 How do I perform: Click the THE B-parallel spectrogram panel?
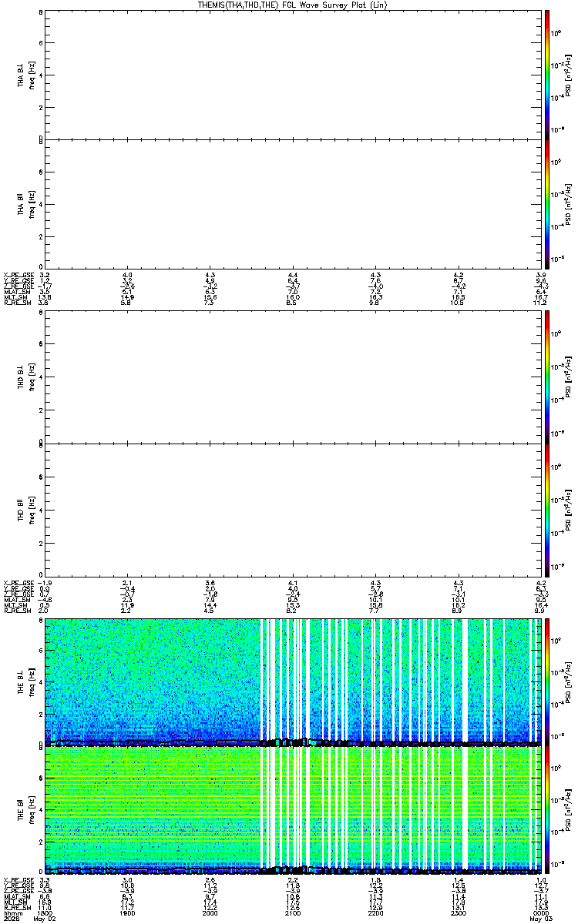pos(293,811)
